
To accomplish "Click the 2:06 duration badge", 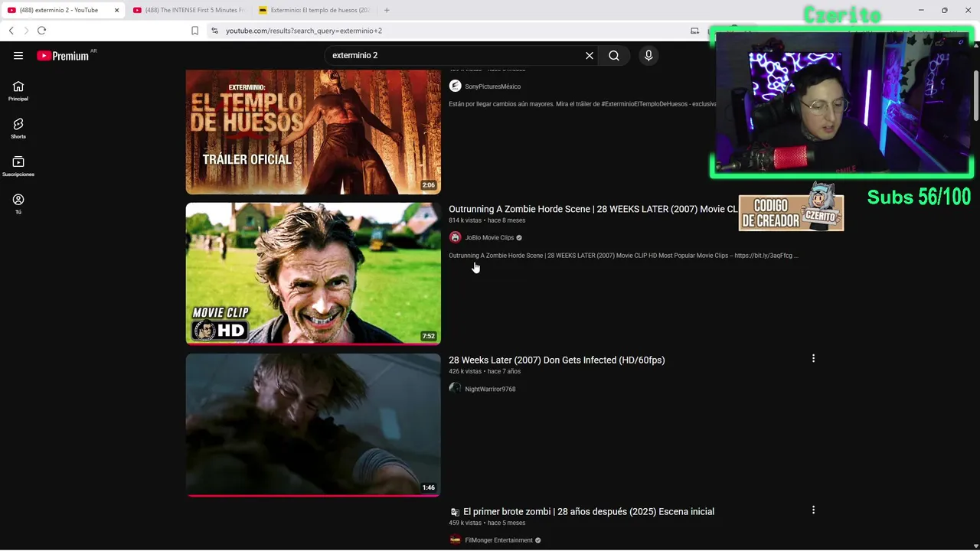I will coord(428,185).
